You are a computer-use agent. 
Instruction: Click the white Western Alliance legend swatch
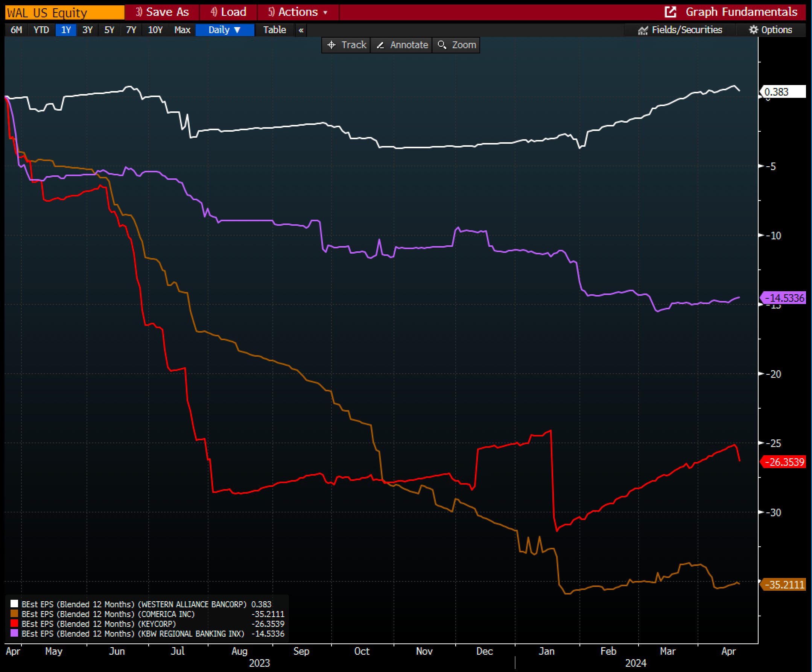coord(14,604)
